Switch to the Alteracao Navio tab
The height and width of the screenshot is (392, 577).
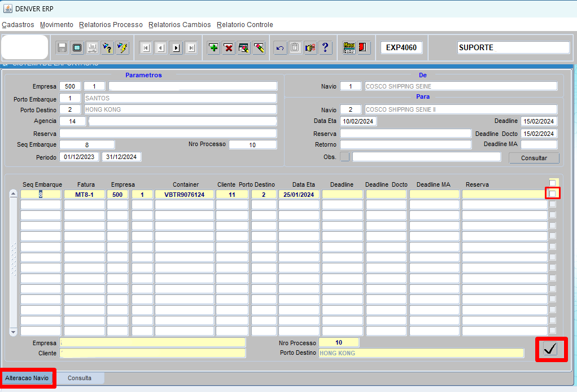tap(27, 378)
